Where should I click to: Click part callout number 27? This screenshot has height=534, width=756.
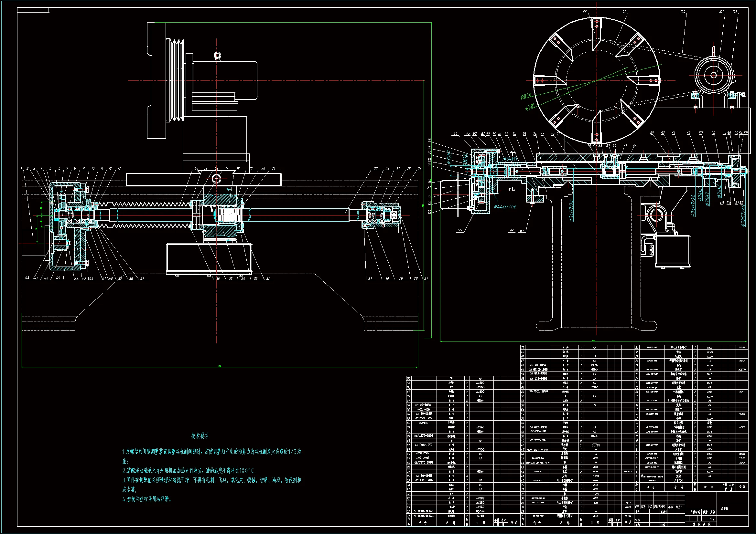click(426, 278)
